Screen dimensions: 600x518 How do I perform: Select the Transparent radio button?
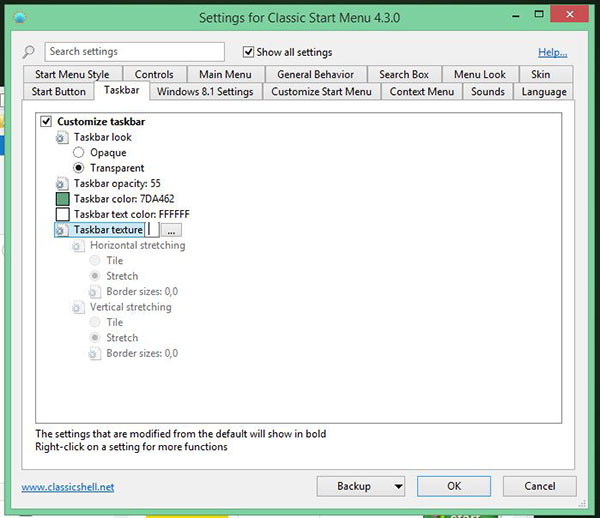[78, 168]
